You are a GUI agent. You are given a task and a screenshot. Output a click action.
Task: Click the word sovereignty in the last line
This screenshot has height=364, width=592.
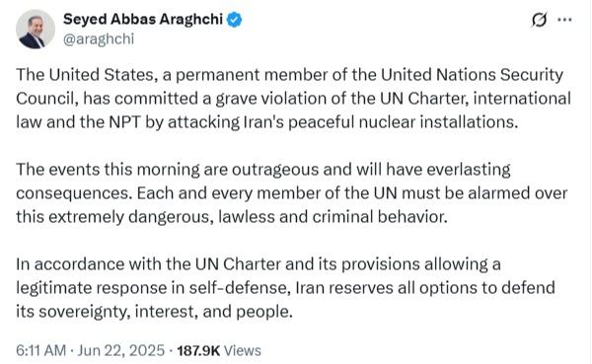click(x=84, y=312)
